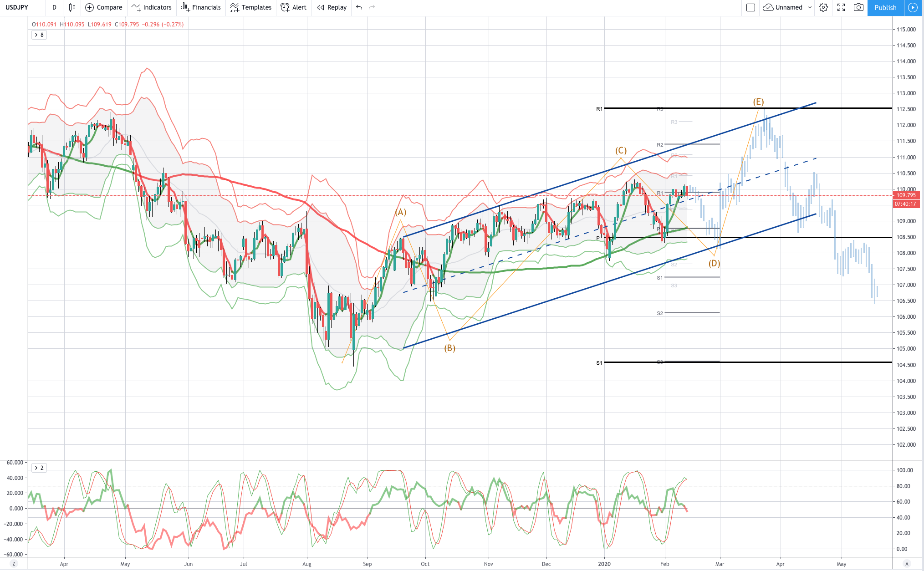Create an Alert

coord(294,7)
